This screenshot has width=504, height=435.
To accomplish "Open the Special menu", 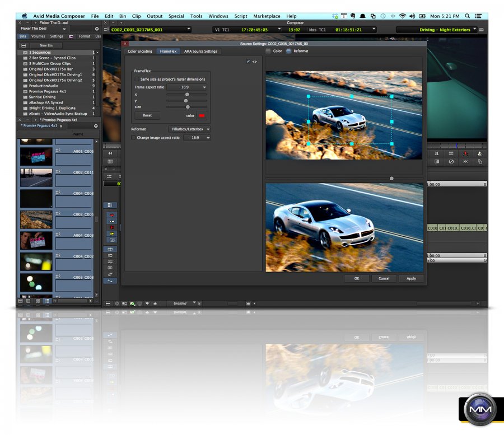I will click(176, 16).
